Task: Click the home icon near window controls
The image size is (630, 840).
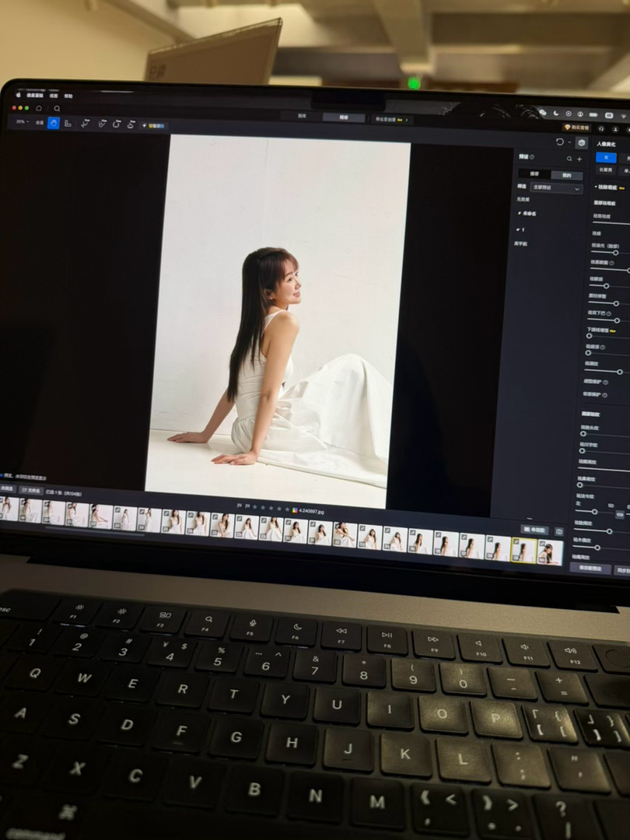Action: [x=39, y=108]
